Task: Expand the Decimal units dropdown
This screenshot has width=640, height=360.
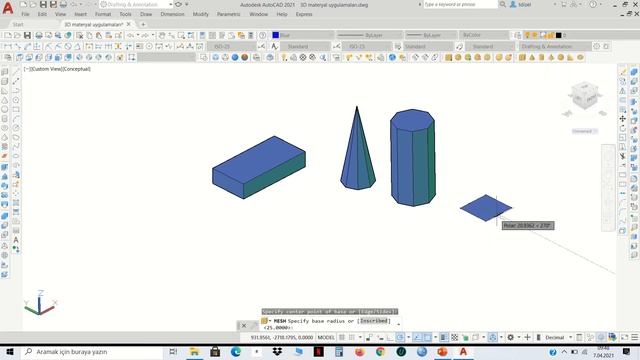Action: coord(571,338)
